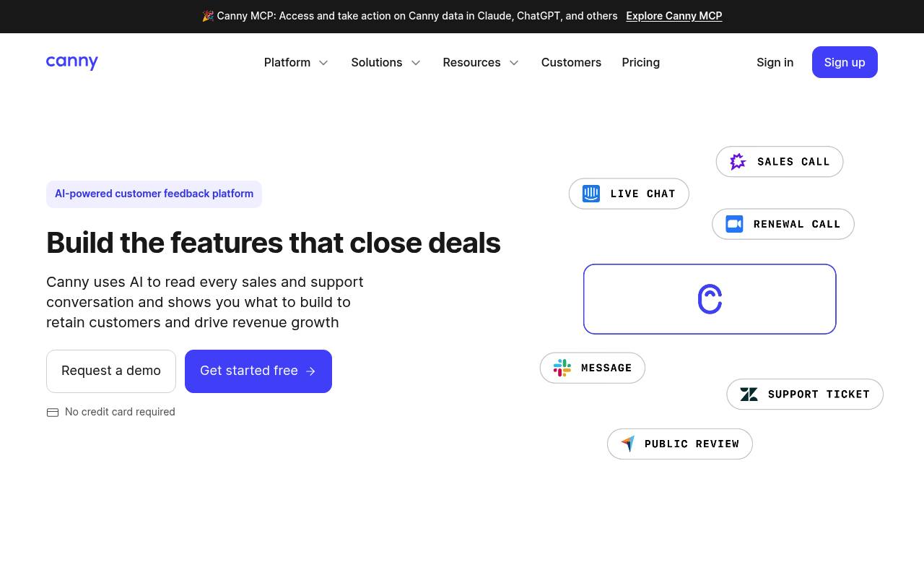Viewport: 924px width, 578px height.
Task: Select the AI-powered customer feedback platform badge
Action: pos(154,194)
